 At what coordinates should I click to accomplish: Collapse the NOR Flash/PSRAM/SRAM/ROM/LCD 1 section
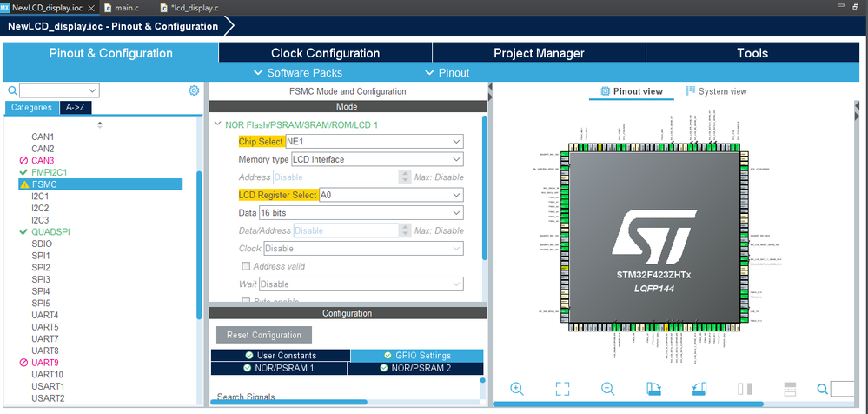coord(217,124)
